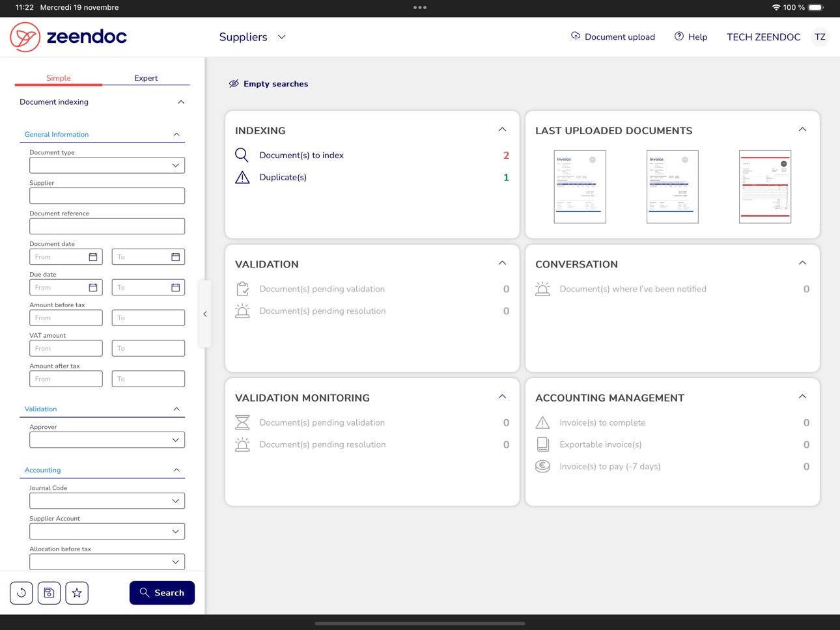Open the TZ user avatar
This screenshot has width=840, height=630.
click(820, 37)
